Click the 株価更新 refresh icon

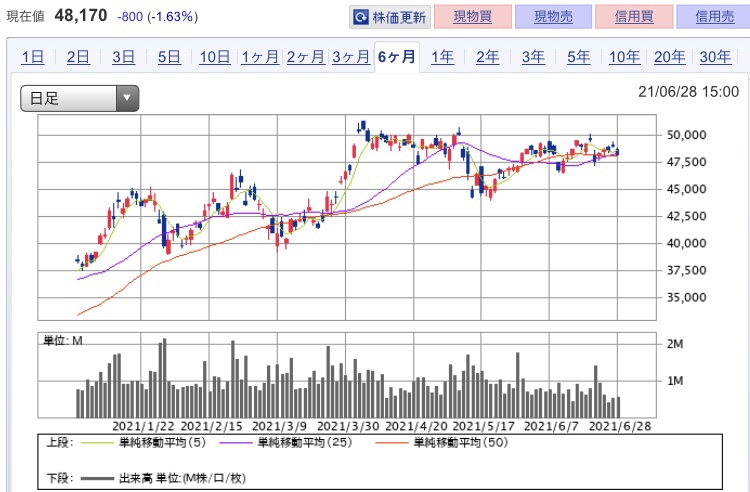point(360,18)
